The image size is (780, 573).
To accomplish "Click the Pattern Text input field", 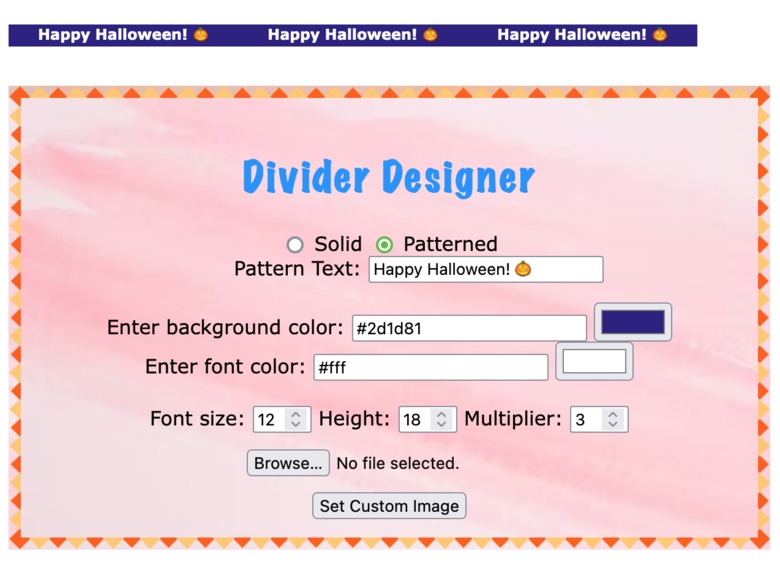I will pos(486,270).
